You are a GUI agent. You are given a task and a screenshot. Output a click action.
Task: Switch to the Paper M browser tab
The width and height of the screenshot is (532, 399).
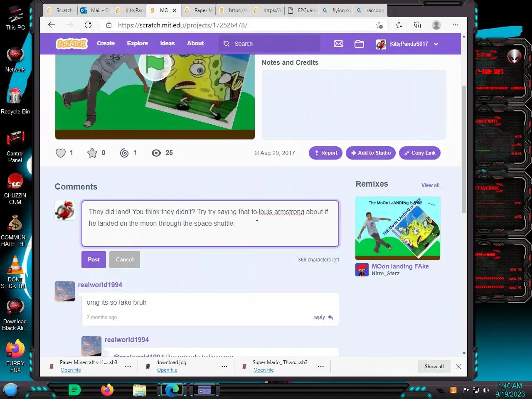coord(199,10)
